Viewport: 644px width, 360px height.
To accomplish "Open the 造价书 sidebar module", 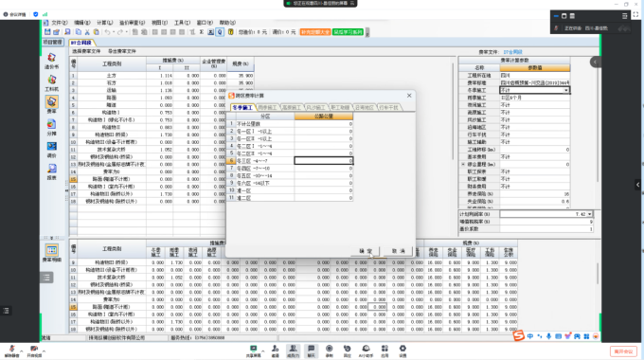I will [x=52, y=61].
